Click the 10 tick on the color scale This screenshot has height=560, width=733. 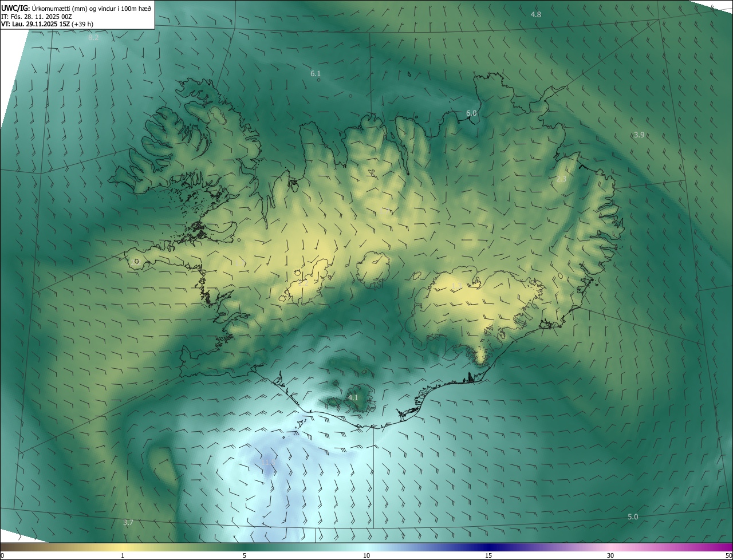tap(366, 556)
